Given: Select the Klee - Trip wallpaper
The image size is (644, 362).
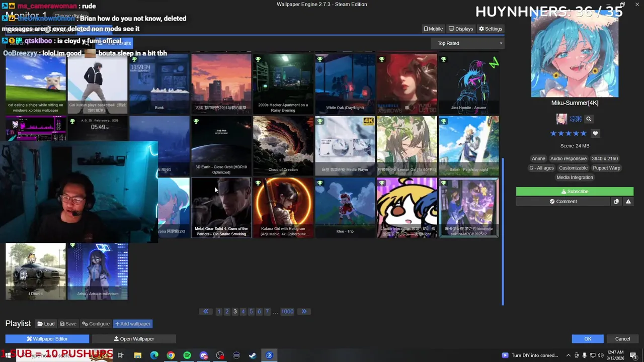Looking at the screenshot, I should 345,207.
